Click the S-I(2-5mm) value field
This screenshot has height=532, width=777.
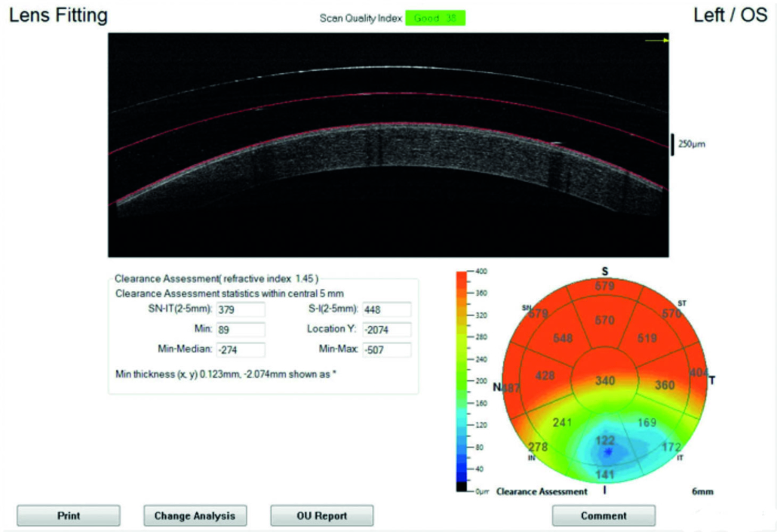(x=386, y=310)
